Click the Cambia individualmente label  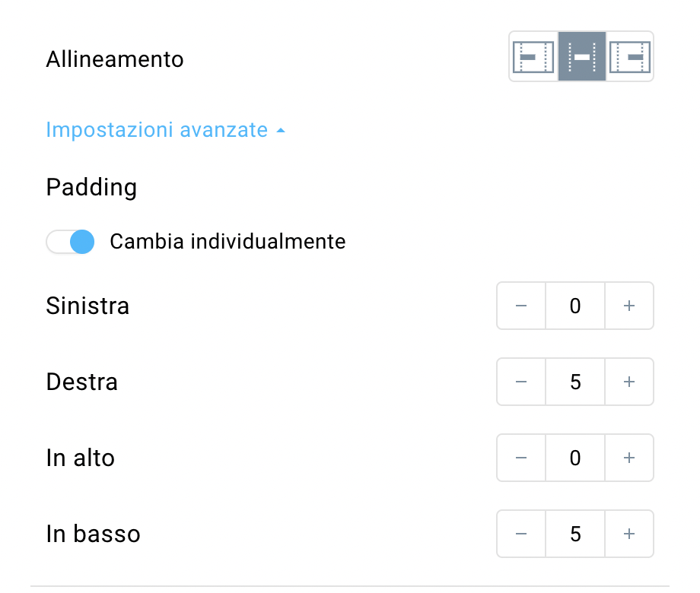click(228, 242)
